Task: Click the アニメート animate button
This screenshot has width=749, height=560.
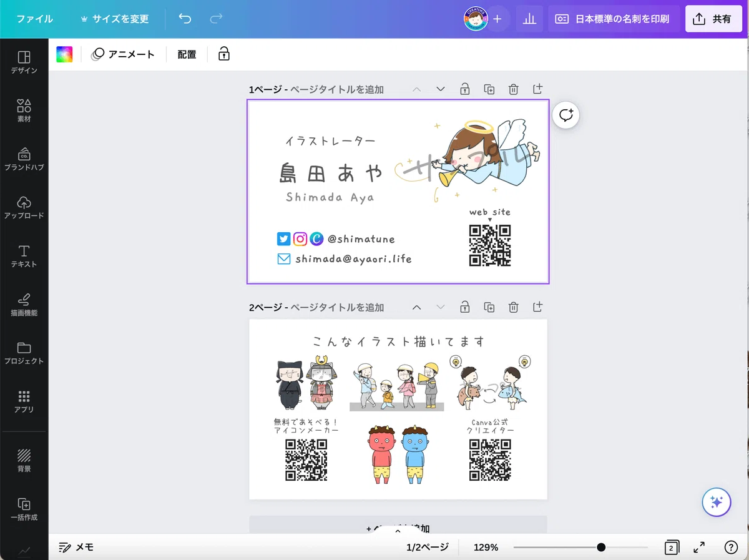Action: pos(123,54)
